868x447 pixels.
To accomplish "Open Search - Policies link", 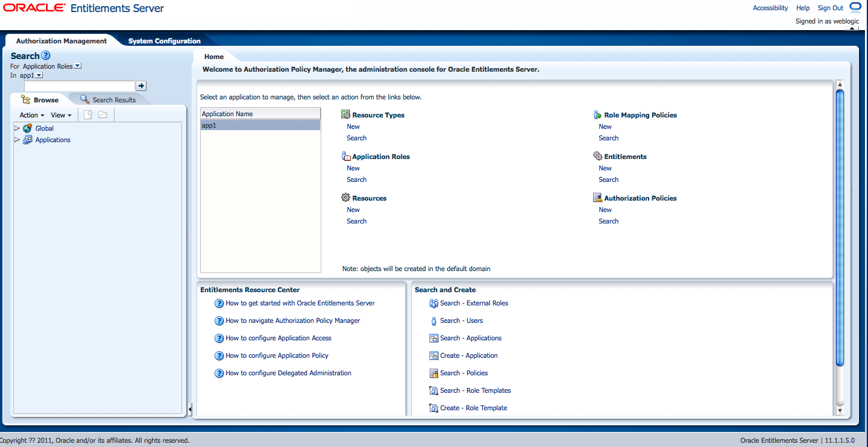I will (464, 373).
